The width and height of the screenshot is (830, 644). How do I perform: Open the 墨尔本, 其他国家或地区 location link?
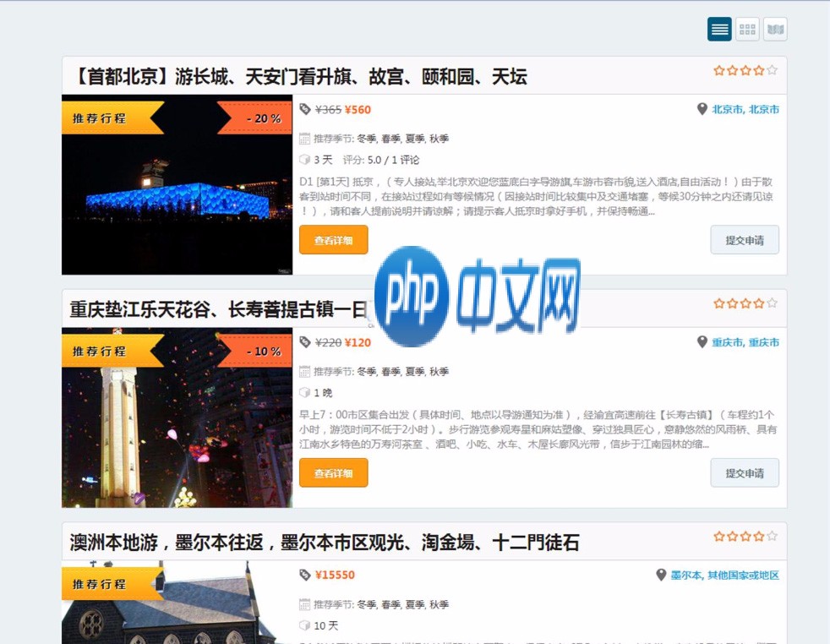724,576
